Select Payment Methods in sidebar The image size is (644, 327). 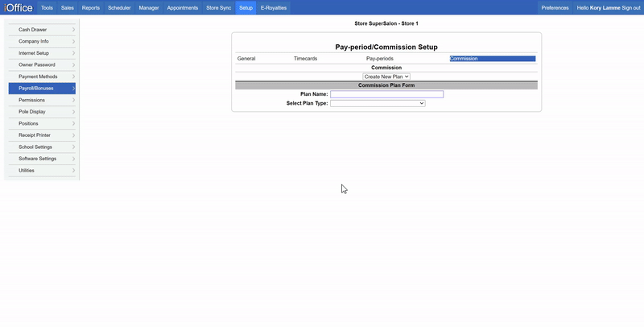click(42, 77)
